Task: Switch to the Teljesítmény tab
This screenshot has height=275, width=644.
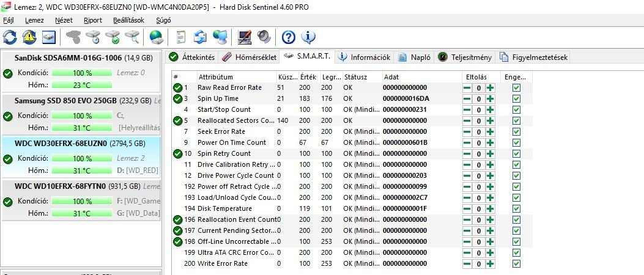Action: (465, 57)
